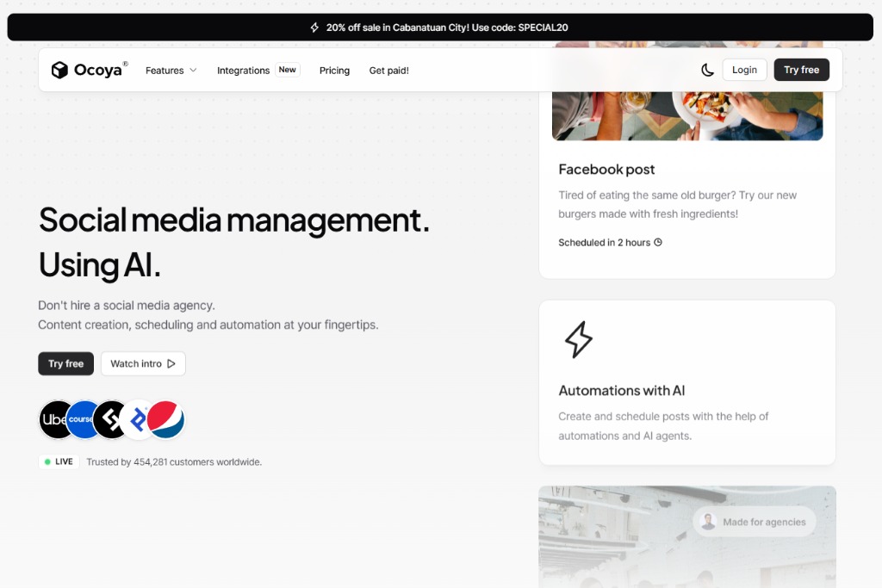This screenshot has width=882, height=588.
Task: Click the green LIVE status badge
Action: (x=59, y=462)
